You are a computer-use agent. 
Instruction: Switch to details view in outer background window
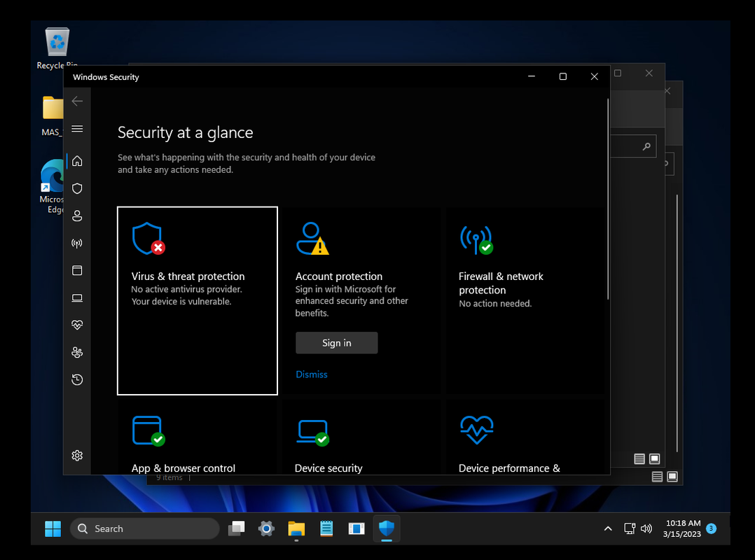pyautogui.click(x=657, y=477)
